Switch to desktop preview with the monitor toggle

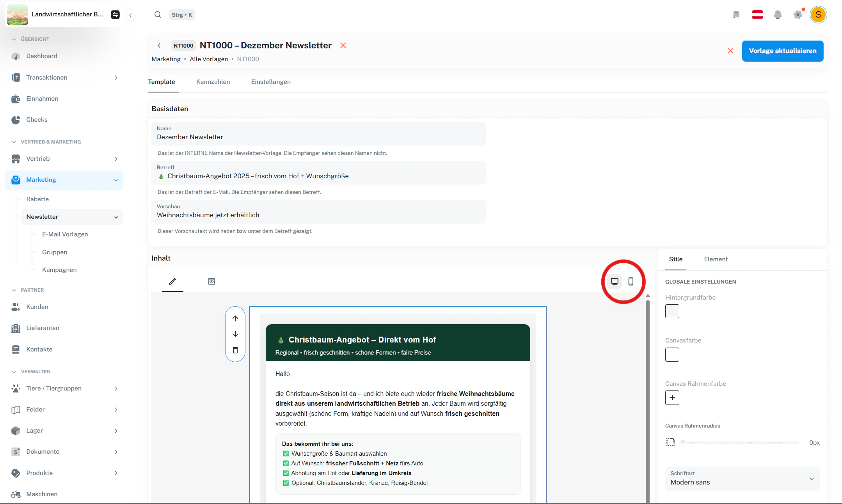(x=615, y=281)
